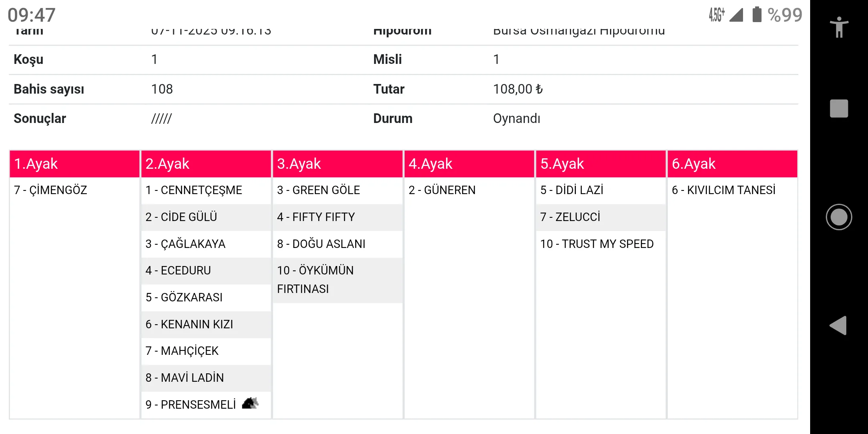Click the horse icon beside PRENSESMELİ
The image size is (868, 434).
tap(250, 403)
